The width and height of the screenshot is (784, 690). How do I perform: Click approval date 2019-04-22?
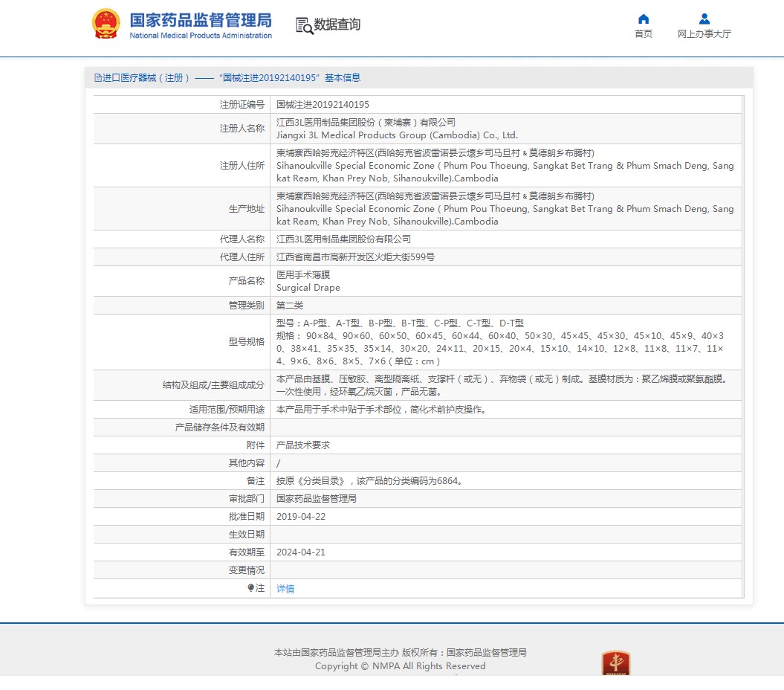coord(301,516)
